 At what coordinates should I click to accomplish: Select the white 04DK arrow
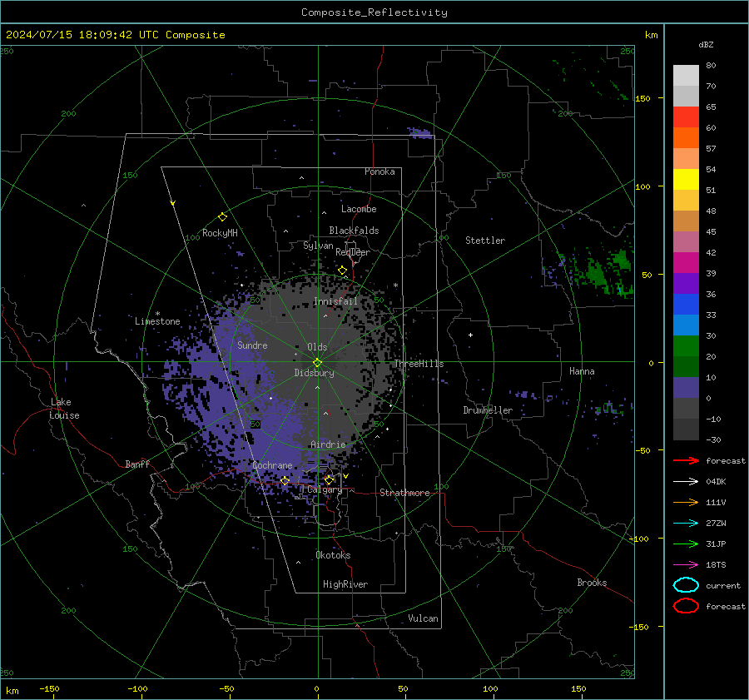coord(686,481)
